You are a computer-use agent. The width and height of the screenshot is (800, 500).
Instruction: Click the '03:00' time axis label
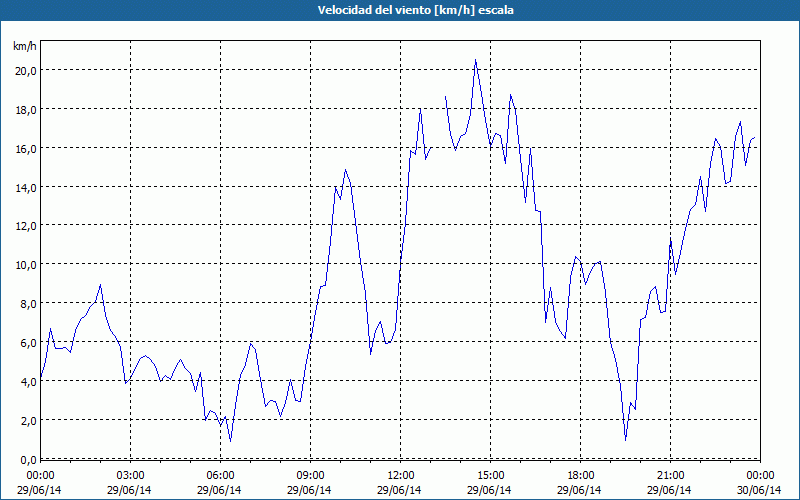tap(130, 476)
